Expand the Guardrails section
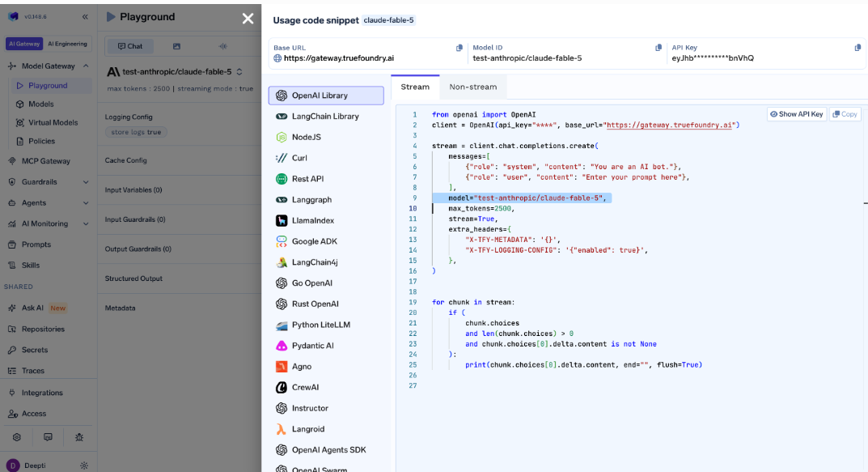The width and height of the screenshot is (868, 472). pyautogui.click(x=86, y=181)
